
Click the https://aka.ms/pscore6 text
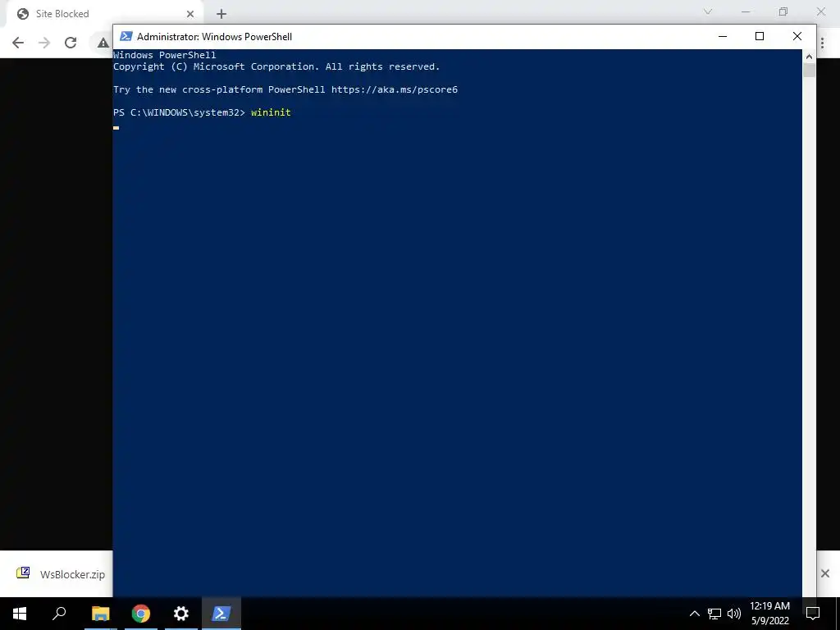point(395,89)
